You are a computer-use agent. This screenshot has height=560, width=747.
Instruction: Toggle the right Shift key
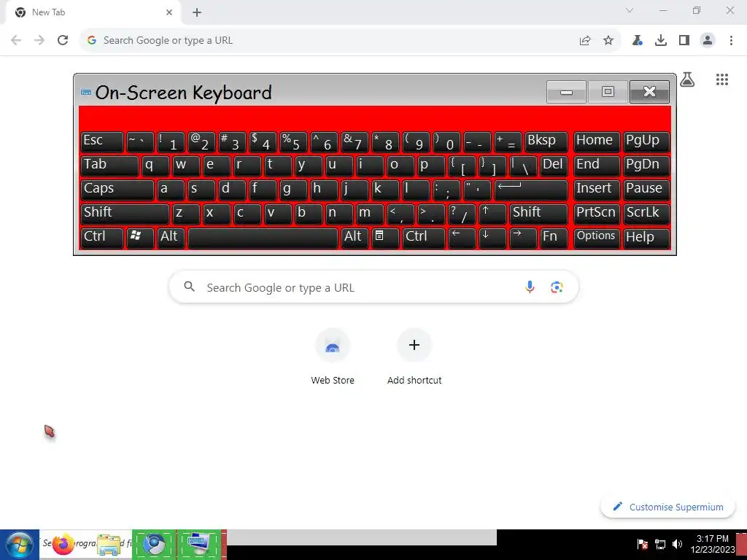coord(539,214)
